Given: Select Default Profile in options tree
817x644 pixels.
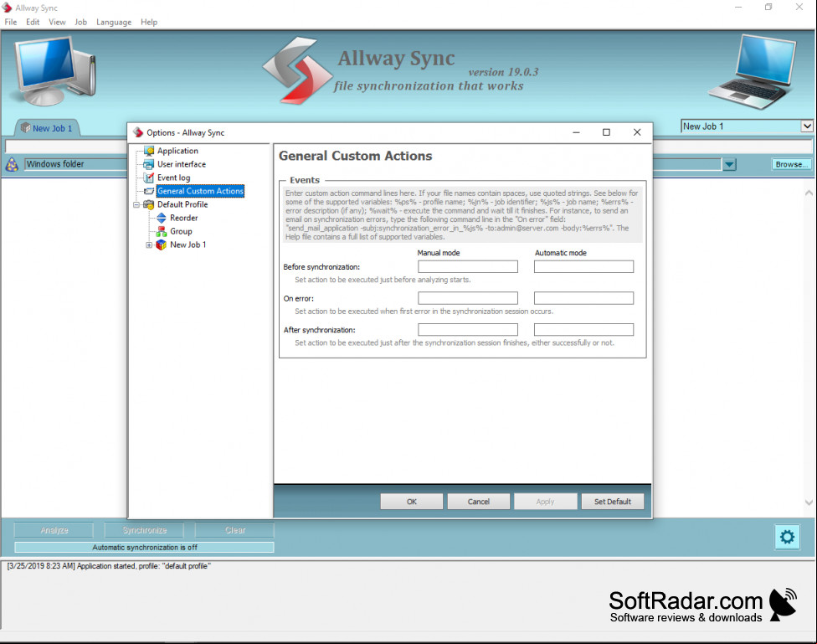Looking at the screenshot, I should (182, 204).
